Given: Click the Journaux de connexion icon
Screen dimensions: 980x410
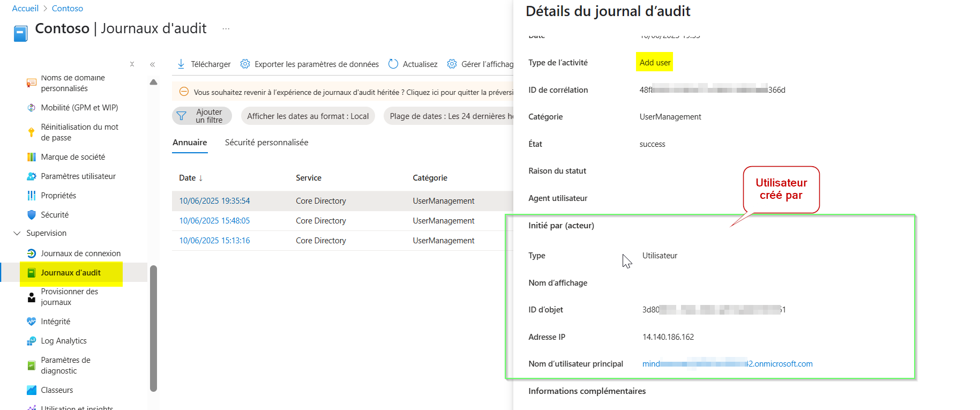Looking at the screenshot, I should pyautogui.click(x=32, y=254).
